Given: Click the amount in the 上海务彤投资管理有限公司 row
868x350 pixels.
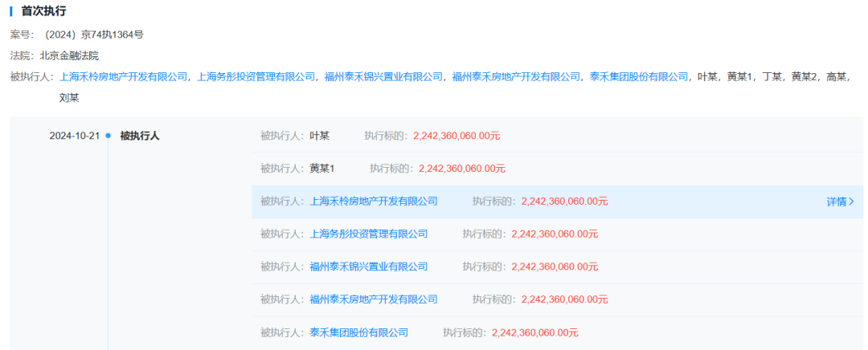Looking at the screenshot, I should [x=555, y=234].
